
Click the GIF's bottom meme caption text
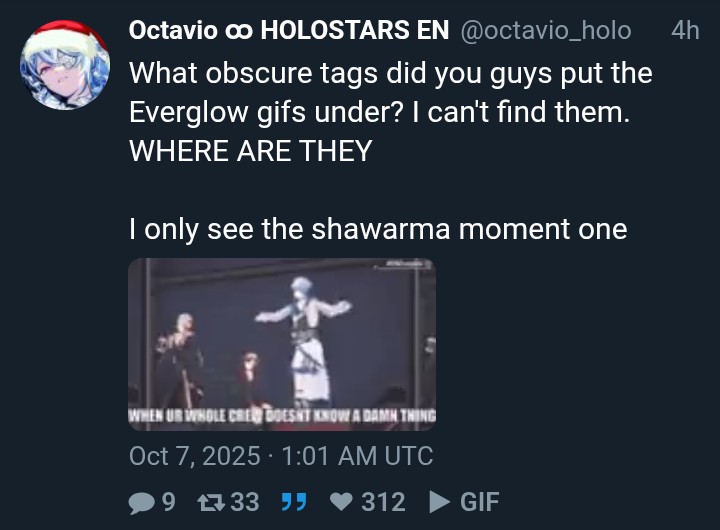point(282,416)
